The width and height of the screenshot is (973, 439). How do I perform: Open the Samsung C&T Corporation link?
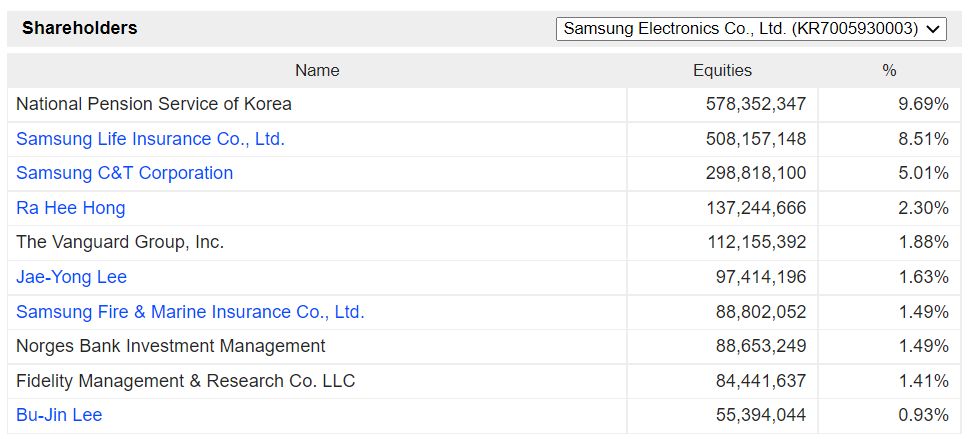(124, 173)
